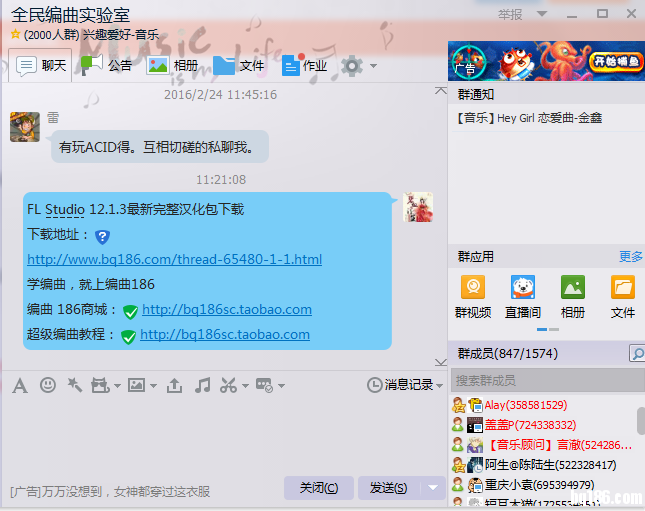Open the 直播间 live room app

click(x=523, y=297)
